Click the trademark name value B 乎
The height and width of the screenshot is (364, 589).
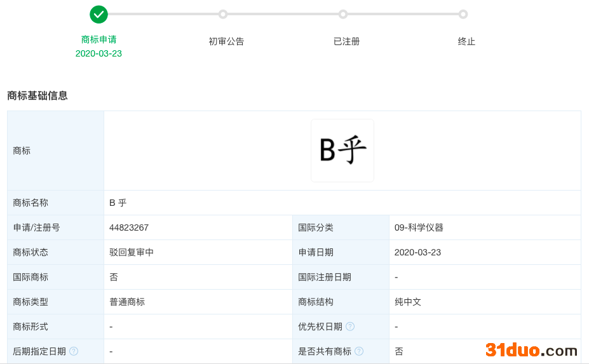pos(118,203)
